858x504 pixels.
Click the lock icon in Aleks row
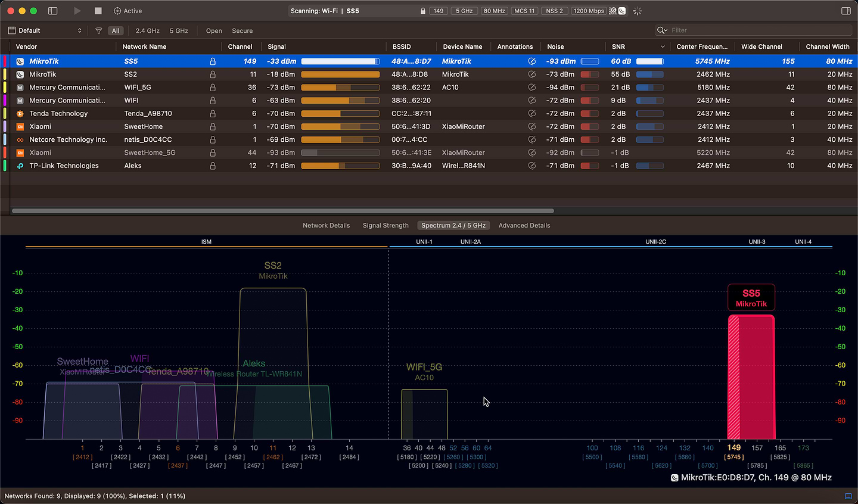pos(213,166)
